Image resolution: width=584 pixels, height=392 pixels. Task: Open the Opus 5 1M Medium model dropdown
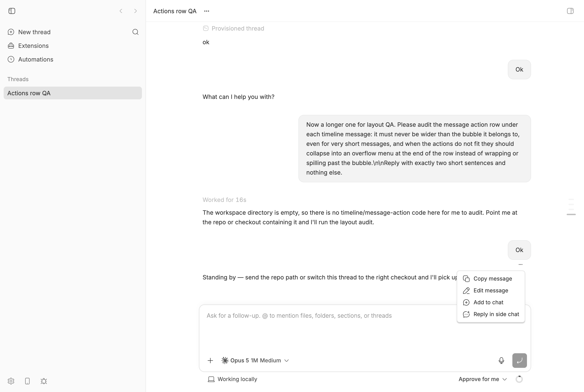(255, 360)
